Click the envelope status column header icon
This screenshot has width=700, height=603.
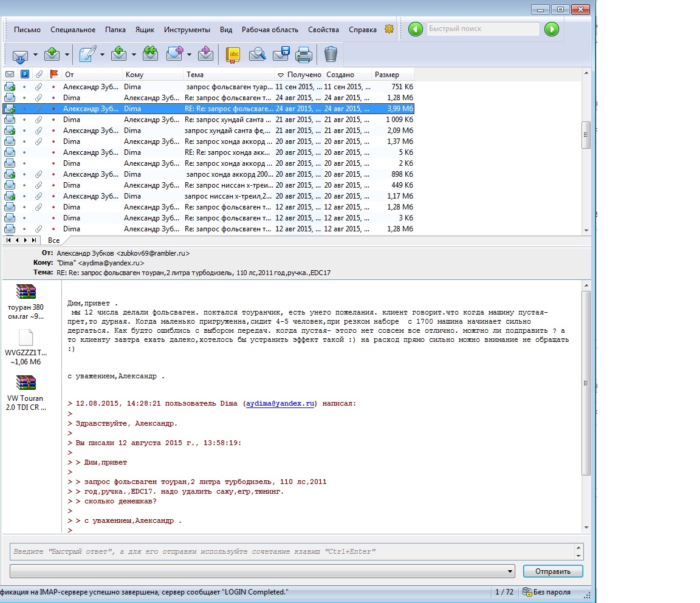[x=10, y=75]
